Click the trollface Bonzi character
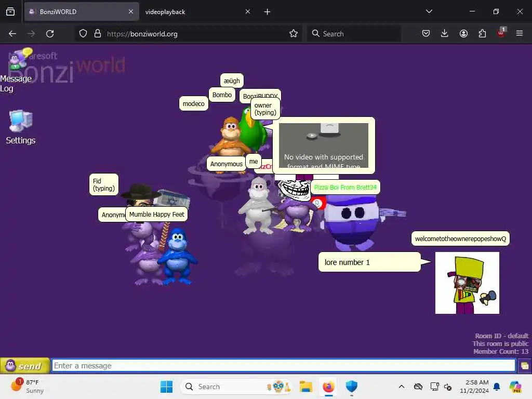 [296, 205]
